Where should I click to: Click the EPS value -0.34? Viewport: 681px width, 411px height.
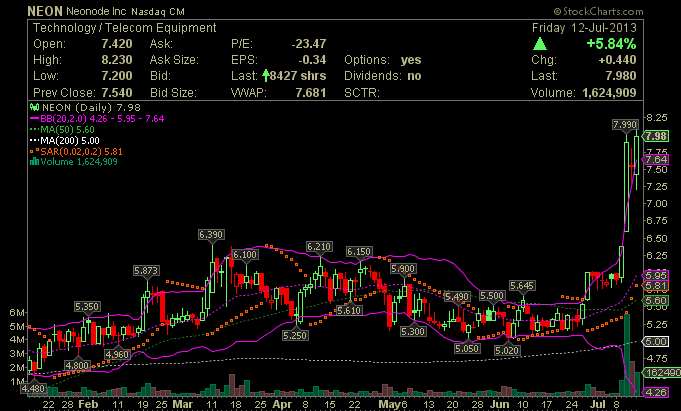point(312,60)
